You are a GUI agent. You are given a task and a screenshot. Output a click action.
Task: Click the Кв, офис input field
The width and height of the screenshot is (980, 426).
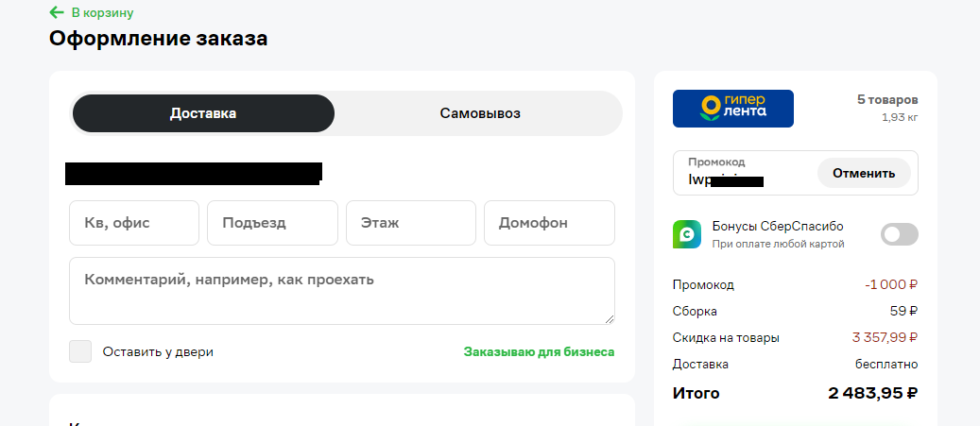coord(134,223)
